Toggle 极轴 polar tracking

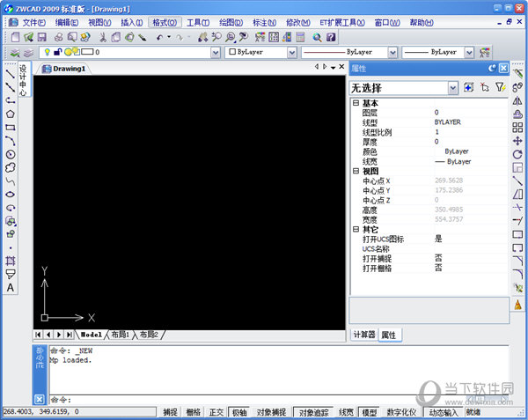pos(239,412)
